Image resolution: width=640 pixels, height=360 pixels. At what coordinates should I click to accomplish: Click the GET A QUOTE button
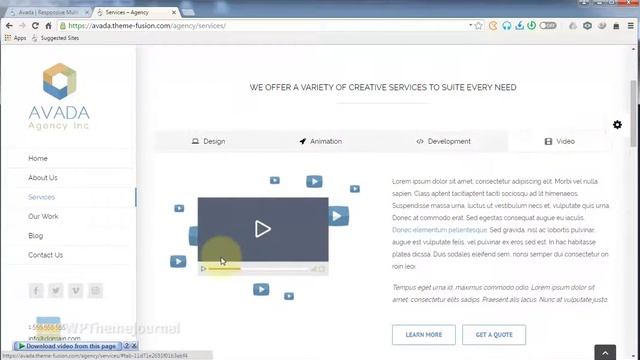[x=494, y=335]
